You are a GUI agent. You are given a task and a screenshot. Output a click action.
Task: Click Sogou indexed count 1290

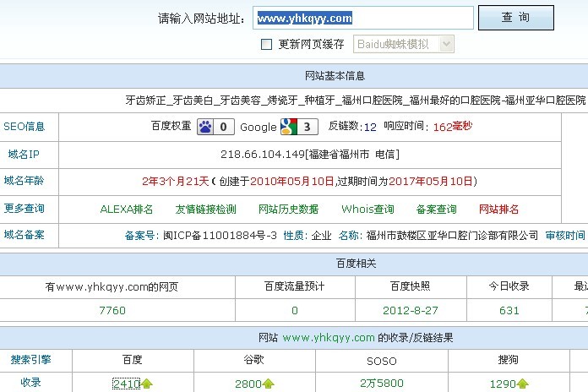pos(503,384)
